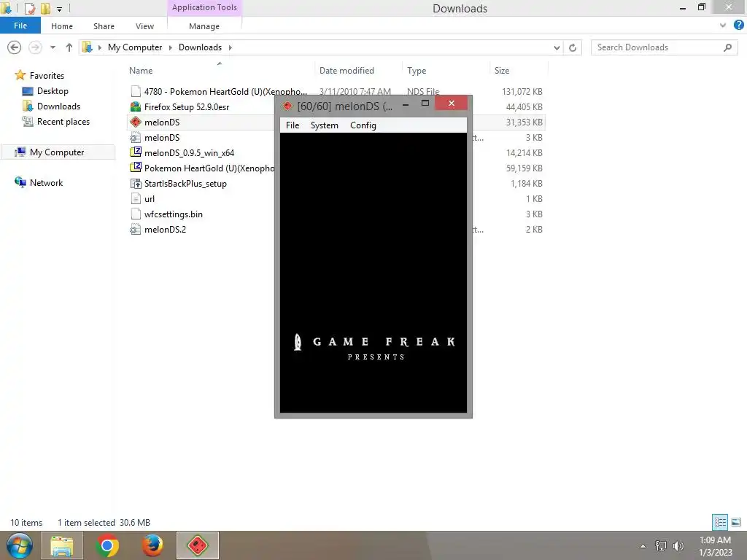Image resolution: width=747 pixels, height=560 pixels.
Task: Click the Search Downloads field
Action: coord(665,47)
